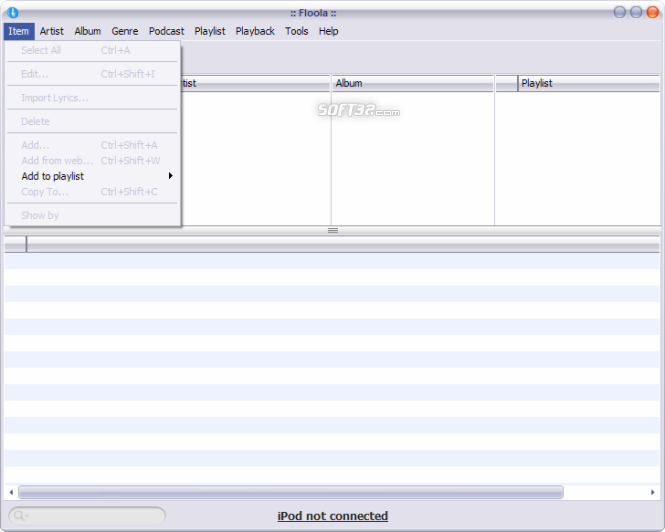The image size is (665, 532).
Task: Click the Floola app icon in title bar
Action: coord(12,12)
